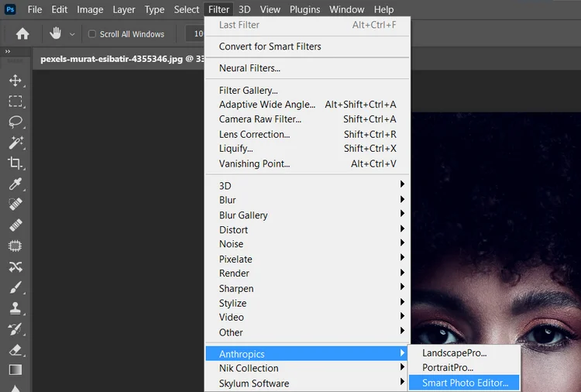Select the Move tool
581x392 pixels.
15,81
